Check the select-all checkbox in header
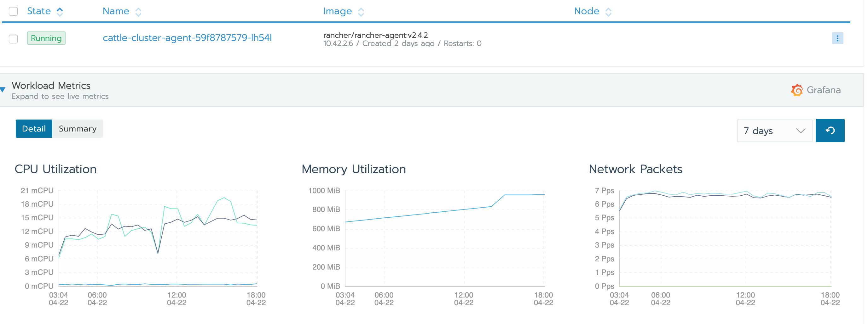 [x=13, y=11]
